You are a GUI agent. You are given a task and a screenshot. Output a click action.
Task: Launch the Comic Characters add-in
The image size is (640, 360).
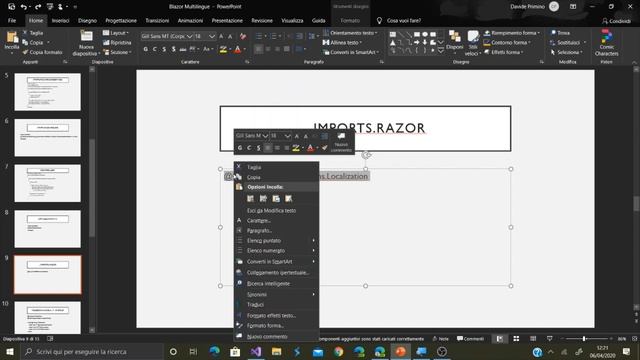[x=607, y=43]
